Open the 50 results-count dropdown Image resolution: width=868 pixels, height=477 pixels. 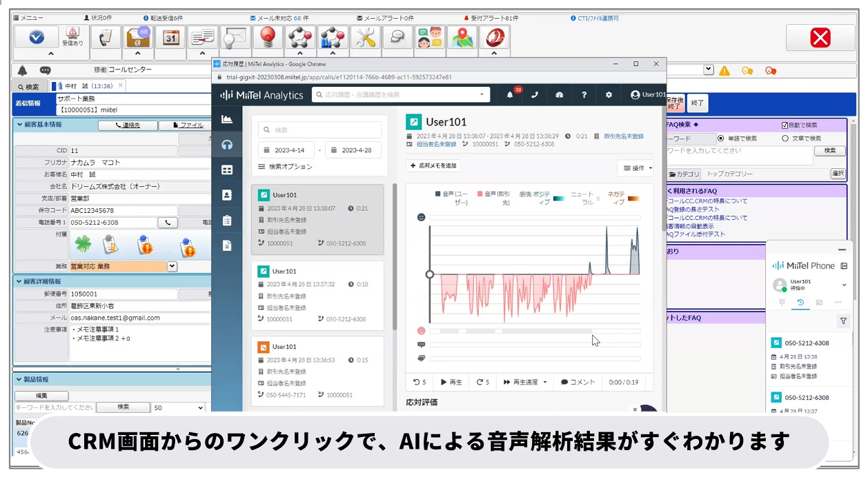pos(179,407)
